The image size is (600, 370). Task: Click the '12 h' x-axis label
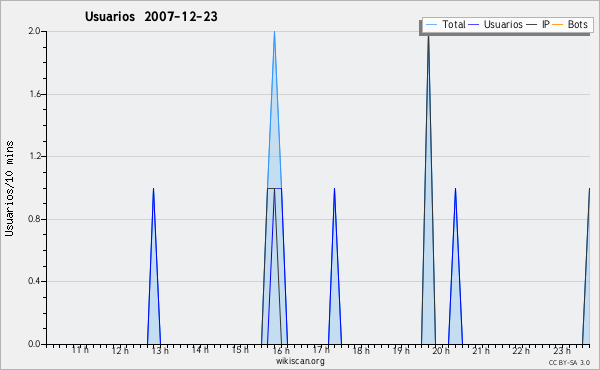tap(120, 350)
